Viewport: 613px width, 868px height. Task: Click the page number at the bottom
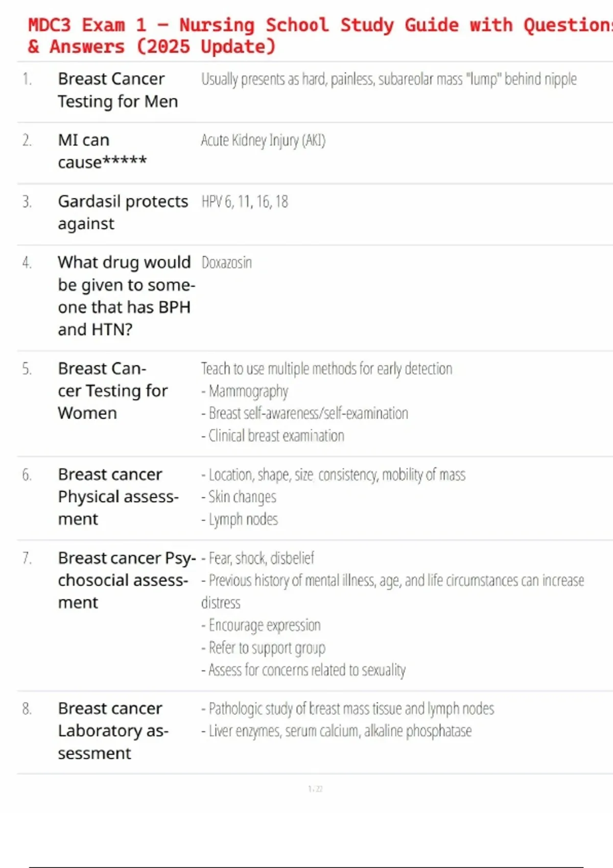[x=315, y=789]
